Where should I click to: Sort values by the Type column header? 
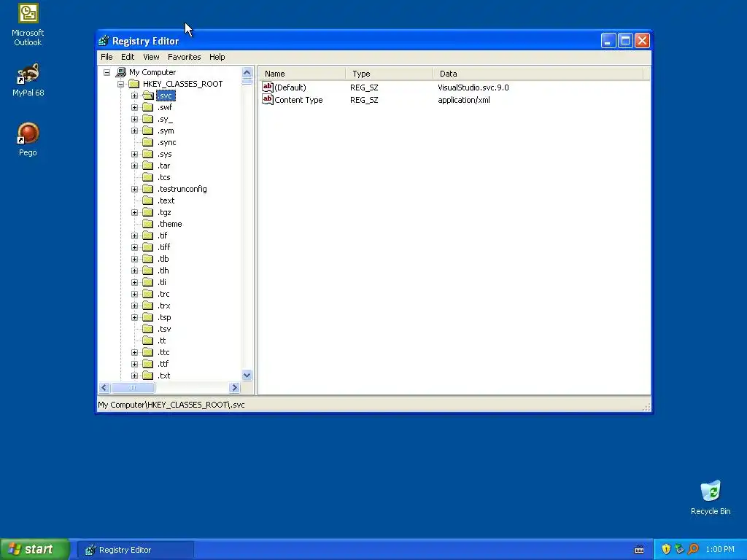(x=390, y=74)
